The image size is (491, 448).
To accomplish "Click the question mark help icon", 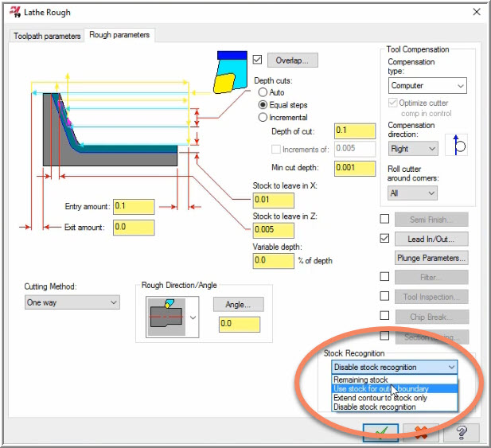I will pos(461,432).
